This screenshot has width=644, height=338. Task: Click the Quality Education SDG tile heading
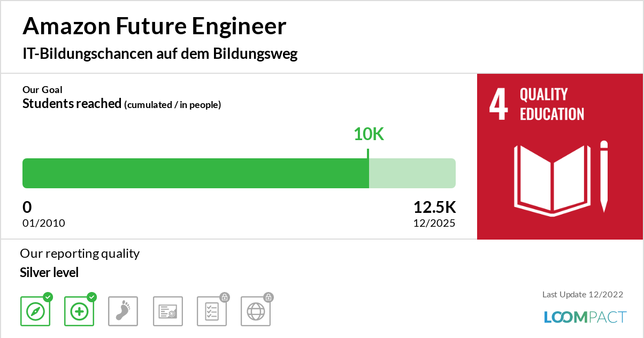click(x=551, y=104)
